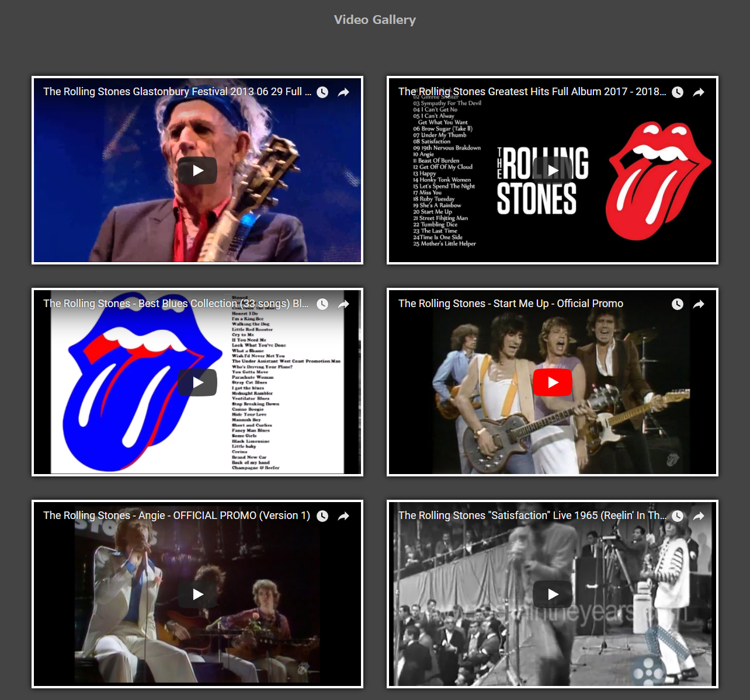
Task: Click Watch Later clock on Angie video
Action: click(x=322, y=516)
